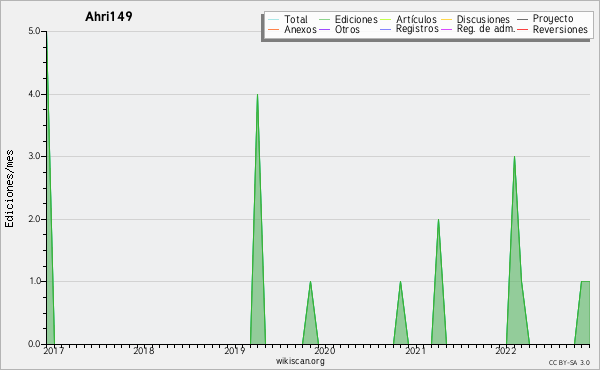Click the Reg. de adm. legend entry
Image resolution: width=600 pixels, height=370 pixels.
478,29
